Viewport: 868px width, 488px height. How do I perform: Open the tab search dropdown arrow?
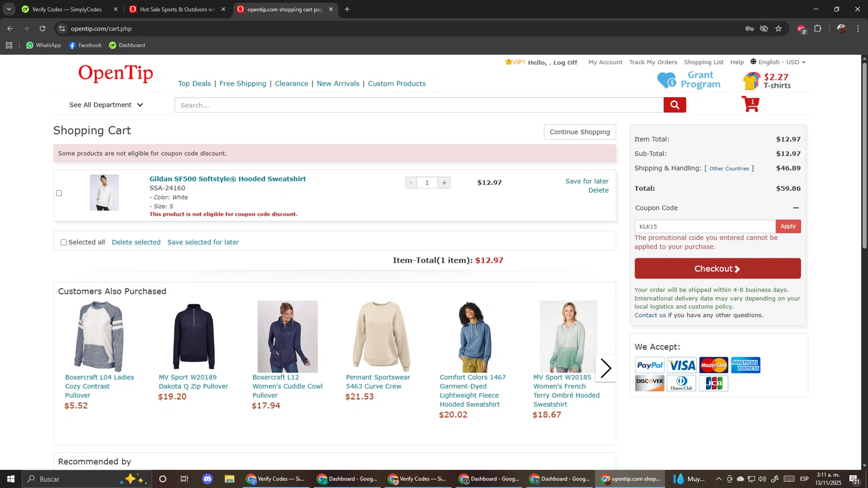(x=9, y=9)
